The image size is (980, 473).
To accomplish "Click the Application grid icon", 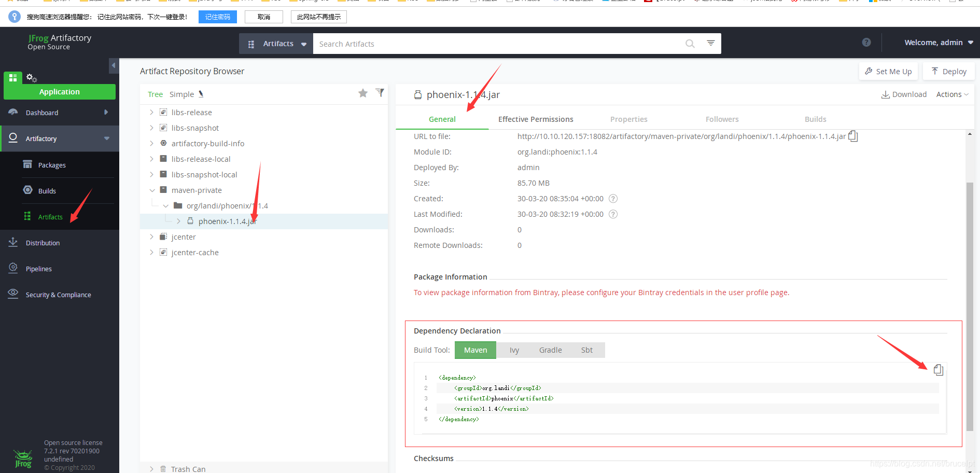I will tap(13, 78).
